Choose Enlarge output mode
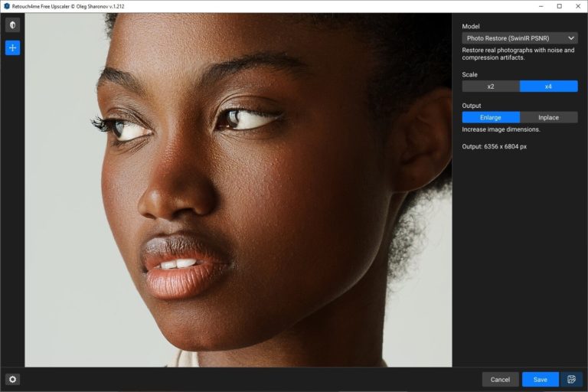This screenshot has width=588, height=392. pos(491,117)
